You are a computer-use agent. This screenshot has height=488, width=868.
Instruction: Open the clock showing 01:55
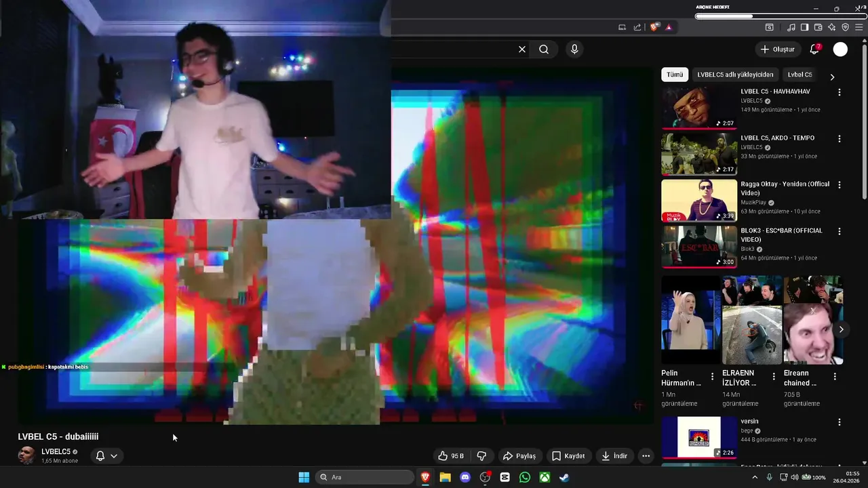846,477
